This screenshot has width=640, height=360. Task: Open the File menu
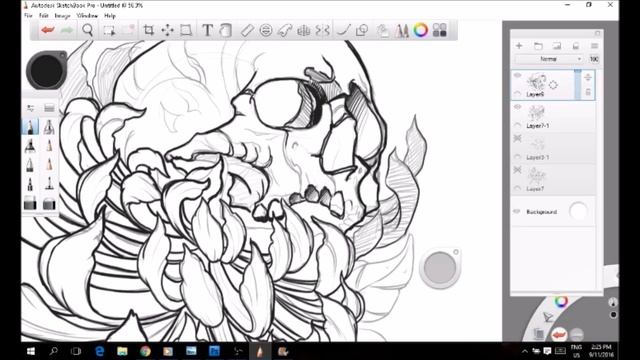tap(28, 16)
